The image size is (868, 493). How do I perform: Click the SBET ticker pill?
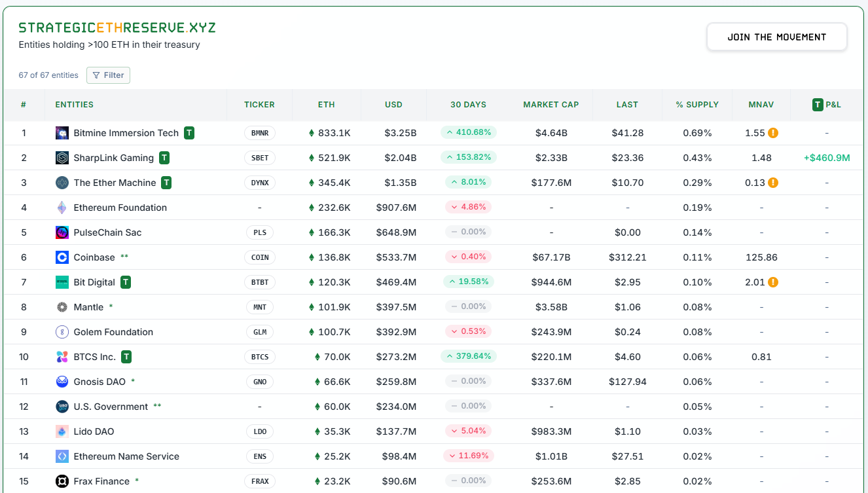click(x=260, y=158)
